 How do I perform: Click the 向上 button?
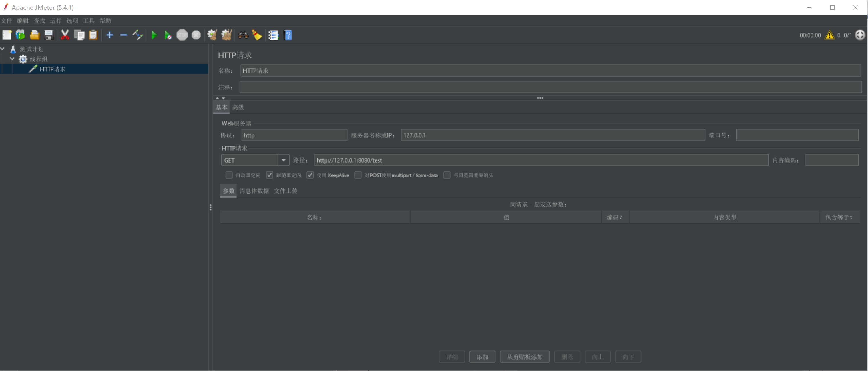point(597,357)
